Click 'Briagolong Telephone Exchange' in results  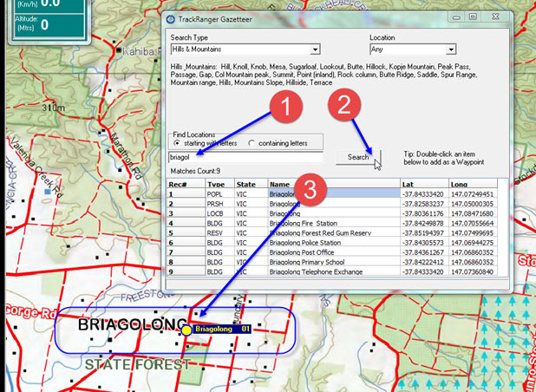(316, 271)
